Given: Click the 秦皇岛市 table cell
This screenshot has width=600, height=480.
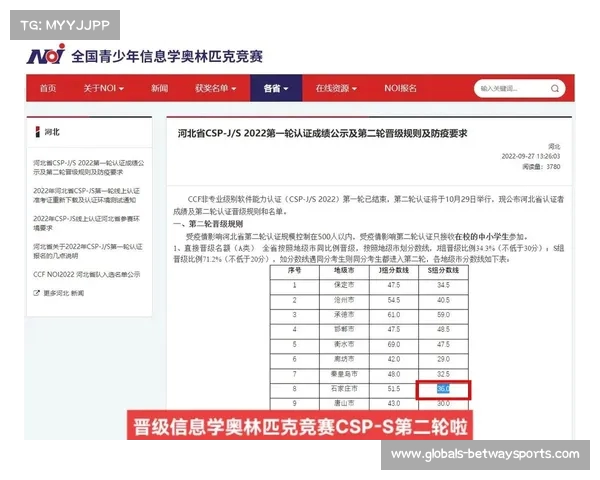Looking at the screenshot, I should 344,374.
